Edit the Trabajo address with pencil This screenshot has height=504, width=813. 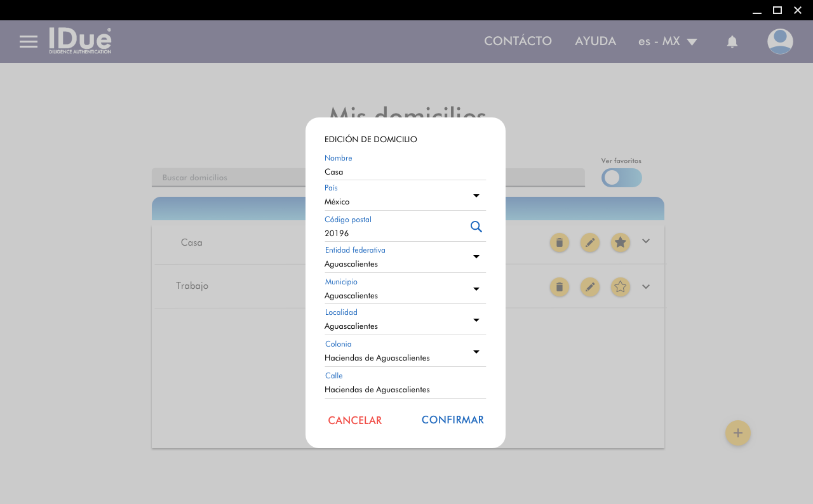coord(590,287)
